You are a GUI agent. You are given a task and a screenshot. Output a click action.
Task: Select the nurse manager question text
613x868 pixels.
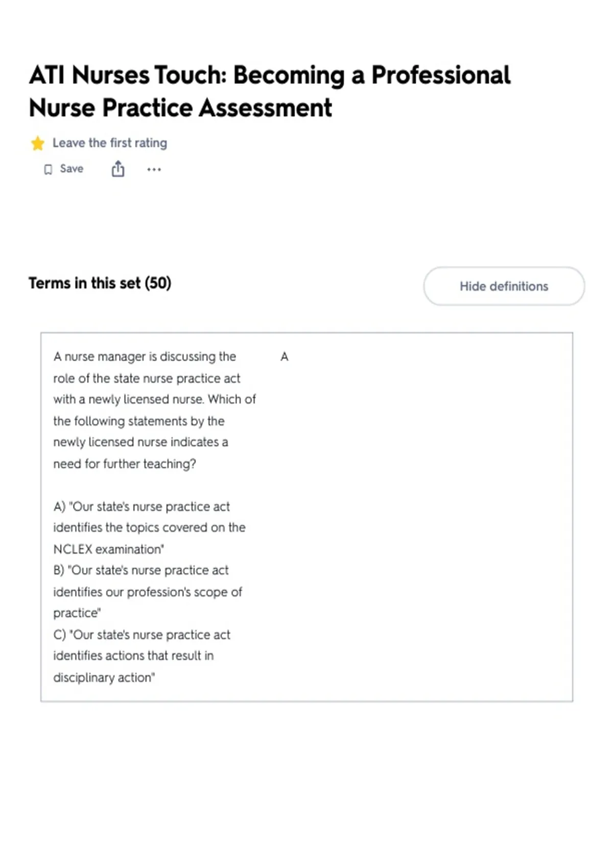pos(154,410)
